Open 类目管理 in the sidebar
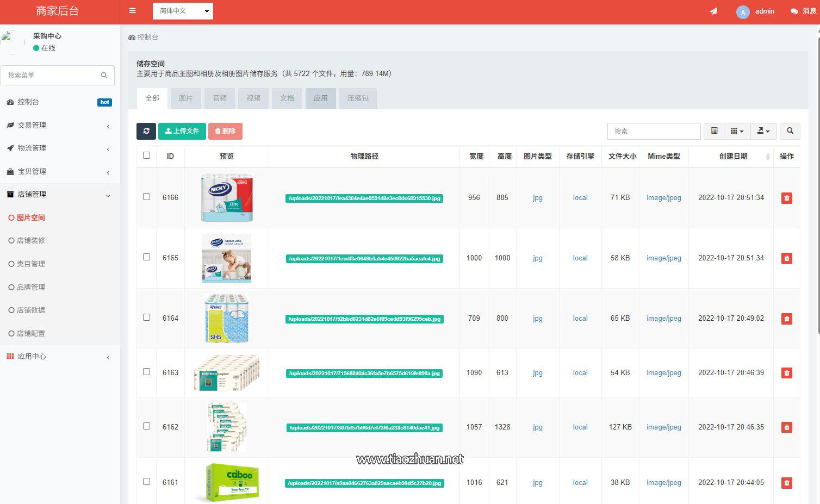This screenshot has height=504, width=820. pos(60,264)
